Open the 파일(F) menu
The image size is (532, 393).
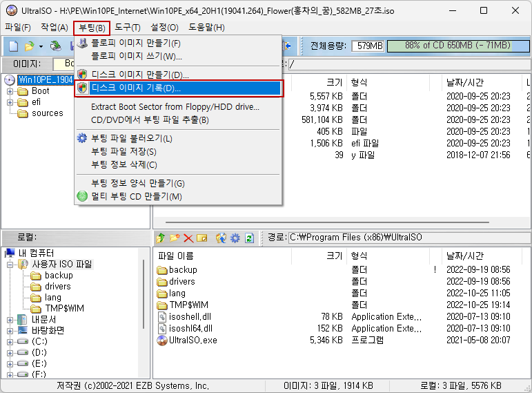tap(18, 28)
